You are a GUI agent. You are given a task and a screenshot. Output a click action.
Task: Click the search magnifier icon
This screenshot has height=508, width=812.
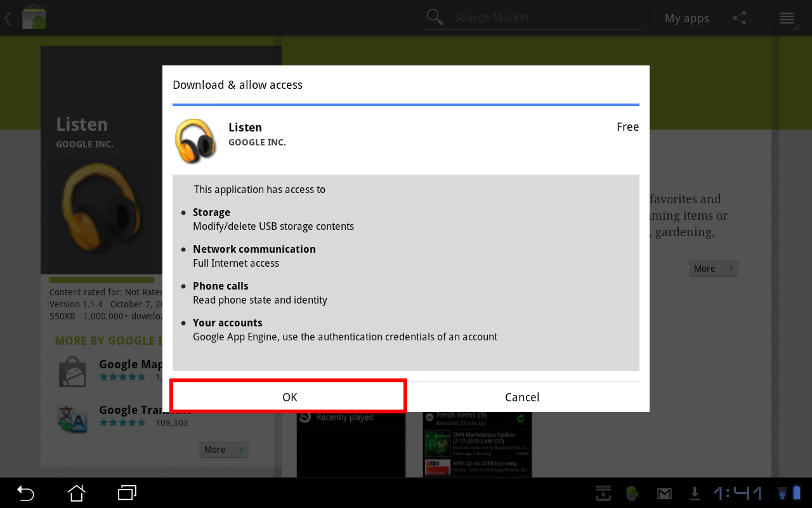(x=435, y=18)
